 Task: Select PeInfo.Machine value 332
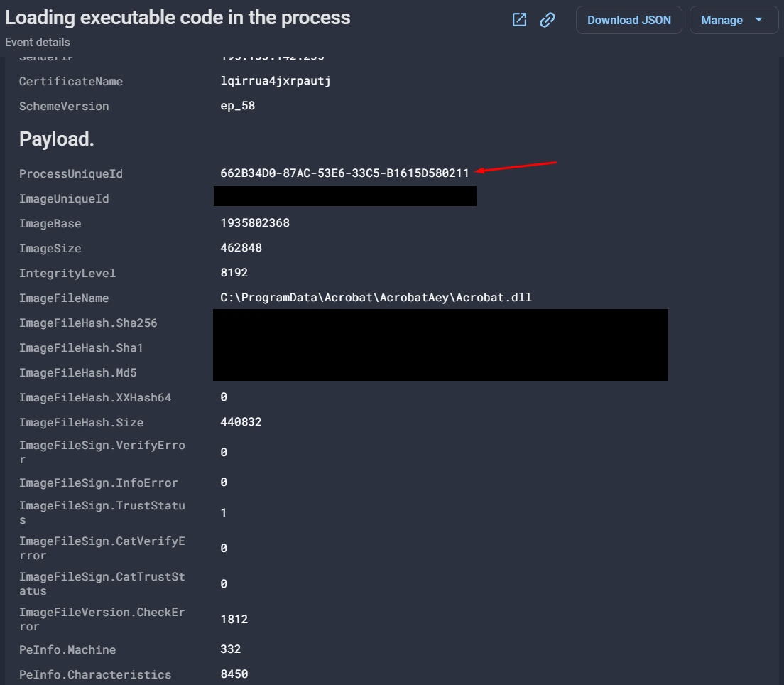[x=231, y=649]
